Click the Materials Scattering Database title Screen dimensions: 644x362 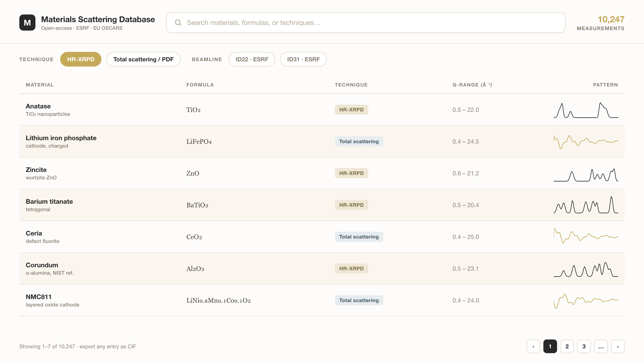98,19
